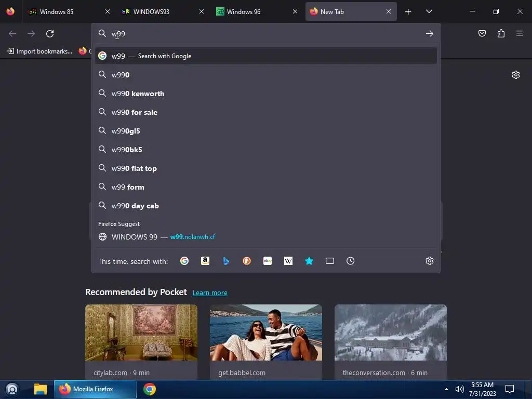The image size is (532, 399).
Task: Open search settings gear in dropdown
Action: point(430,261)
